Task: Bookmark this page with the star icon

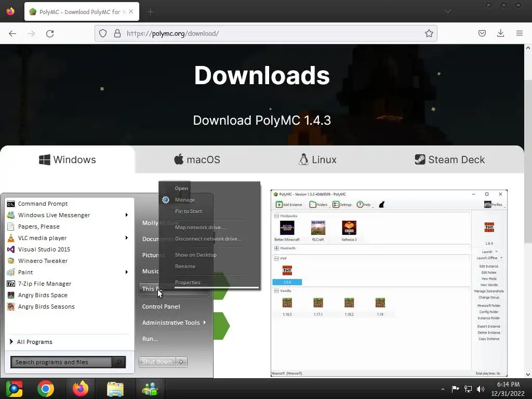Action: tap(429, 33)
